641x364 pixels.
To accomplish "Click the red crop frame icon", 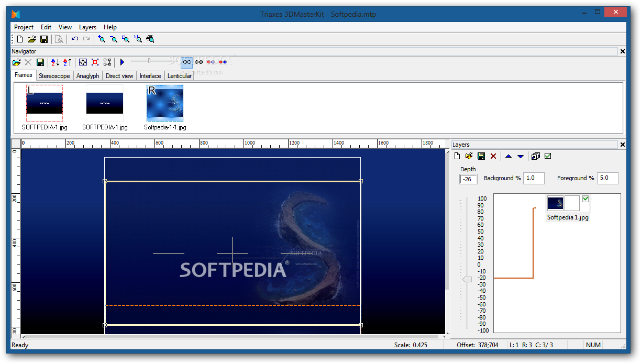I will click(95, 62).
